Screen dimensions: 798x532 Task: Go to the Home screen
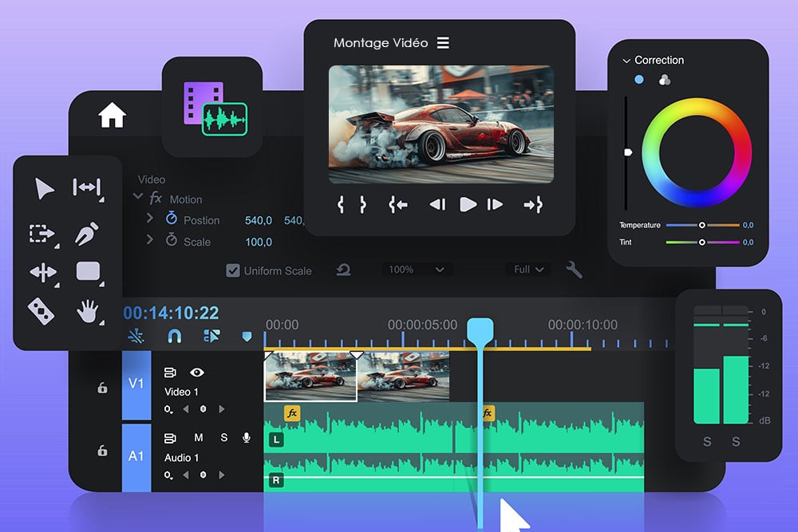[112, 115]
